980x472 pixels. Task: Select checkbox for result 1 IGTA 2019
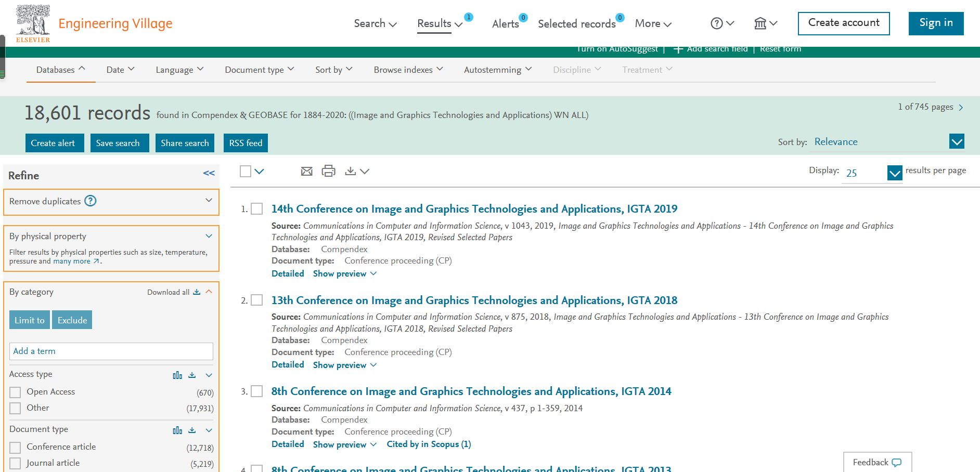click(257, 209)
